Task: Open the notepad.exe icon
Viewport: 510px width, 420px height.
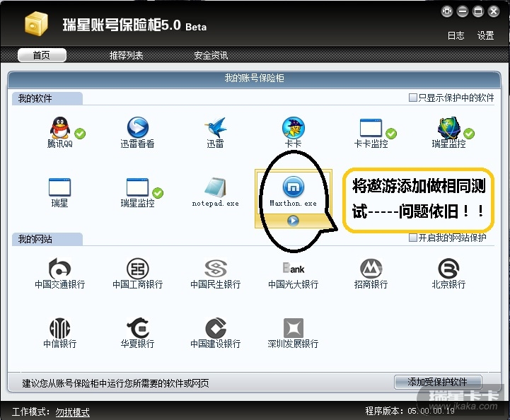Action: (x=215, y=187)
